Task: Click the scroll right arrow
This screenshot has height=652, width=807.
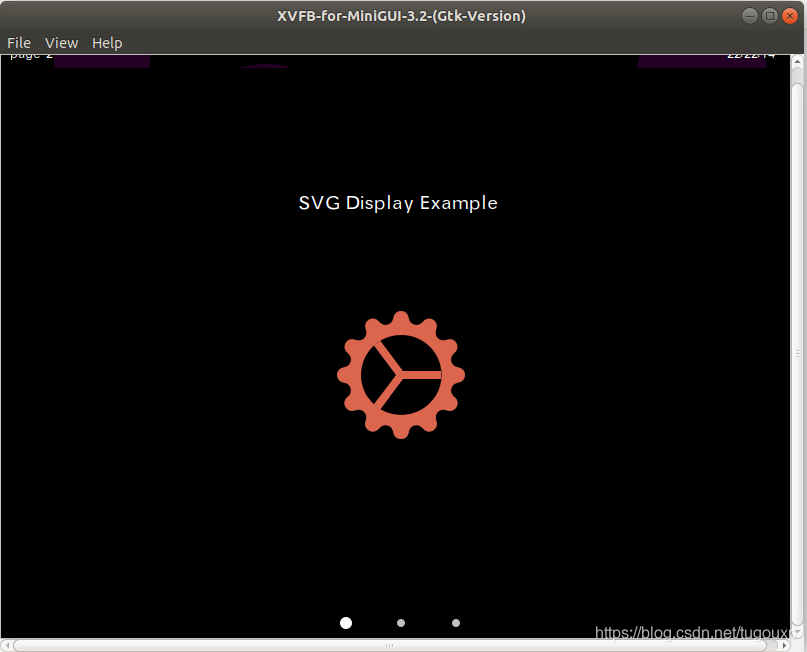Action: pyautogui.click(x=784, y=645)
